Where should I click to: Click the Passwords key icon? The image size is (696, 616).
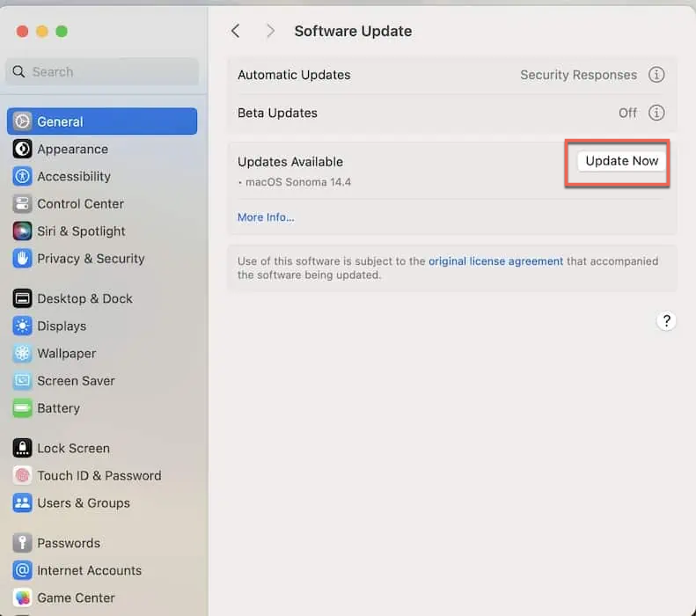click(x=22, y=543)
